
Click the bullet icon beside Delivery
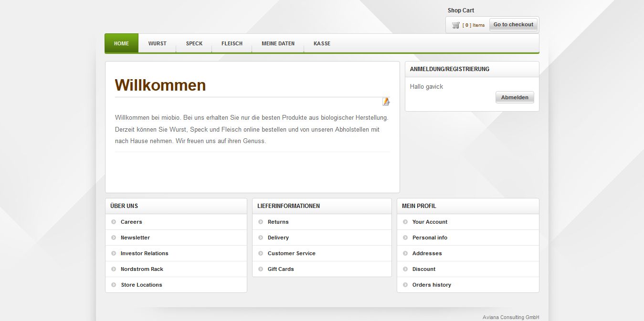(x=261, y=238)
